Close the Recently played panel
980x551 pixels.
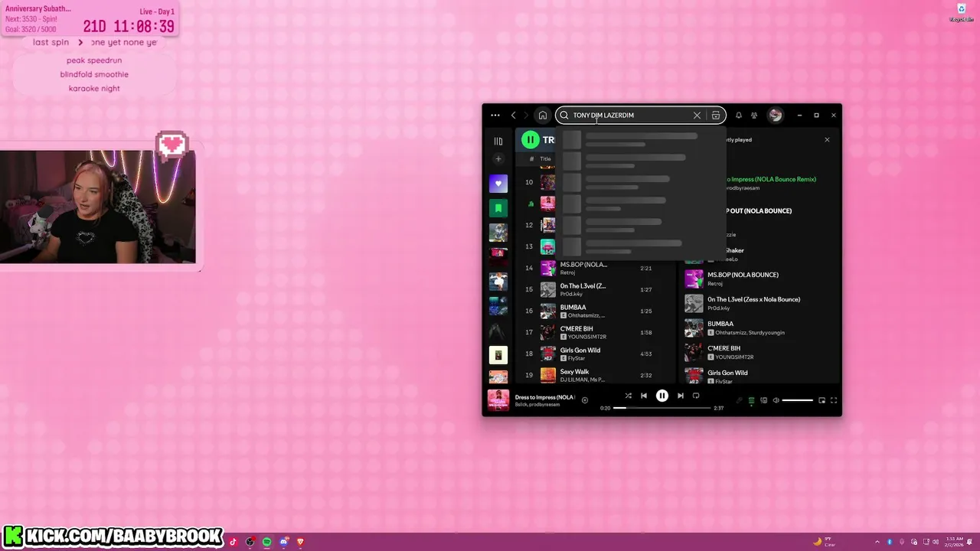(x=827, y=140)
